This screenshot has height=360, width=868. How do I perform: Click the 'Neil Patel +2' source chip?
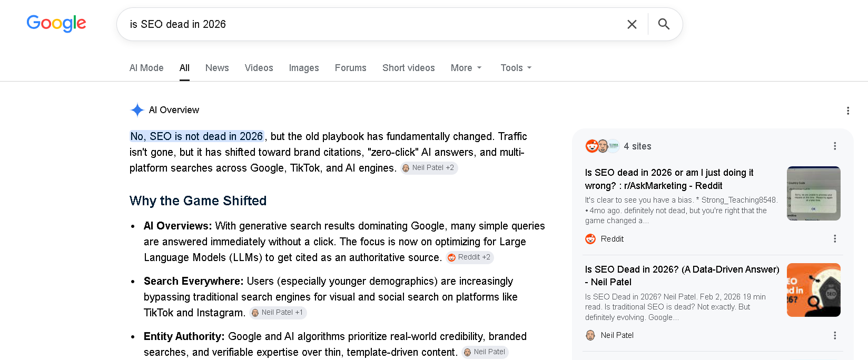pos(429,168)
